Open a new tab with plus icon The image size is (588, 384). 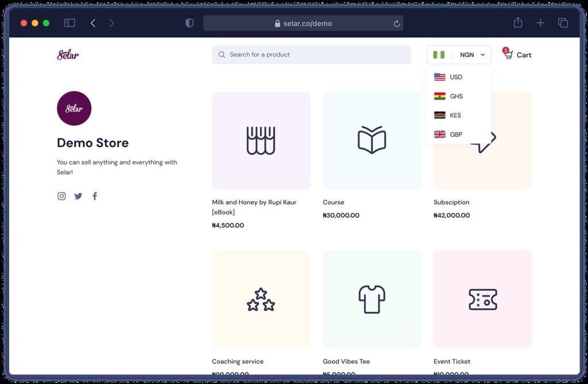coord(540,23)
